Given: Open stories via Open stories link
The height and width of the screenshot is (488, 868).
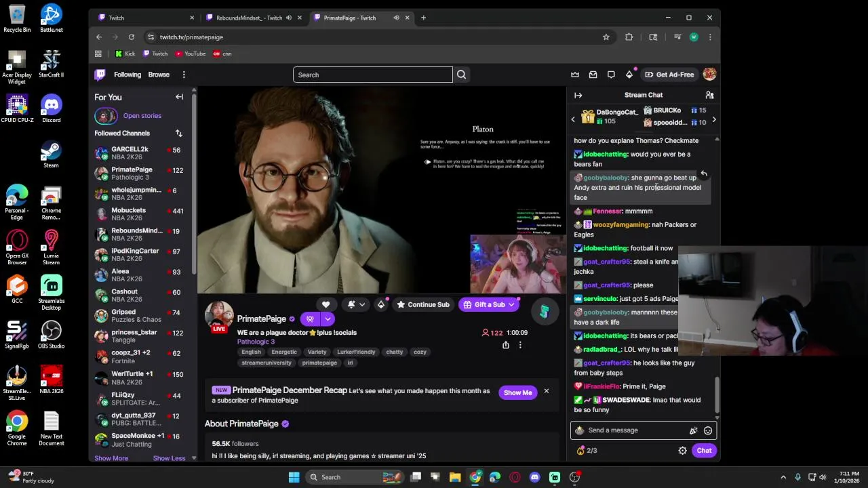Looking at the screenshot, I should tap(142, 116).
